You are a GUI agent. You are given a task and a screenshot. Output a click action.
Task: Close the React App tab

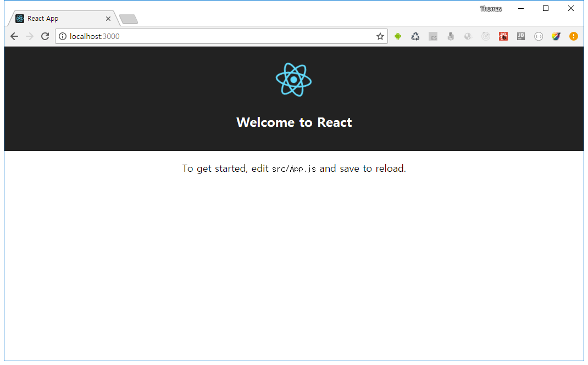point(108,18)
